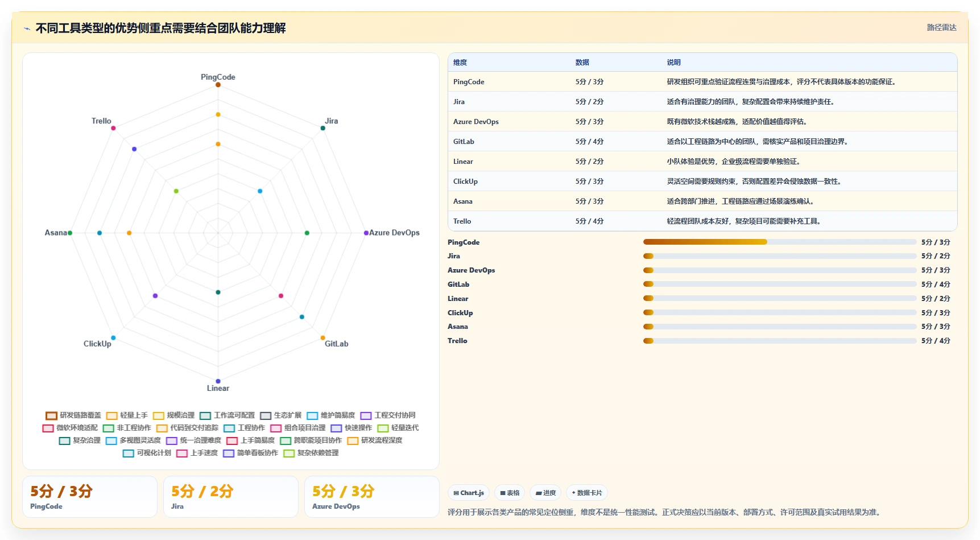
Task: Select the ClickUp row in table
Action: (702, 182)
